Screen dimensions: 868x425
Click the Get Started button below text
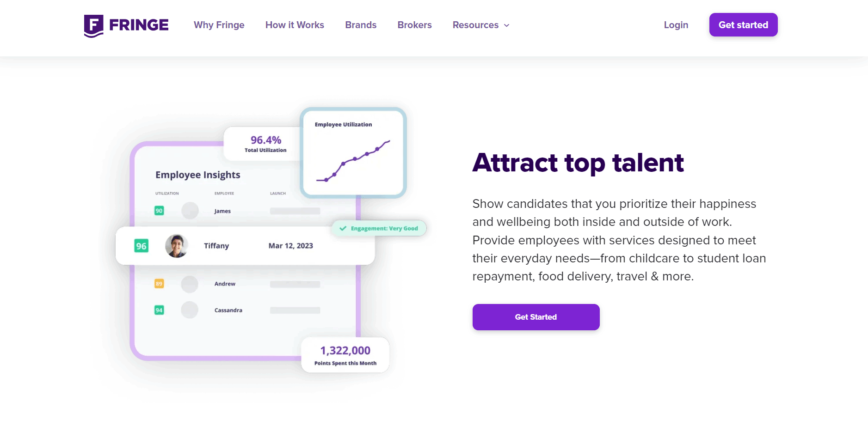click(536, 317)
